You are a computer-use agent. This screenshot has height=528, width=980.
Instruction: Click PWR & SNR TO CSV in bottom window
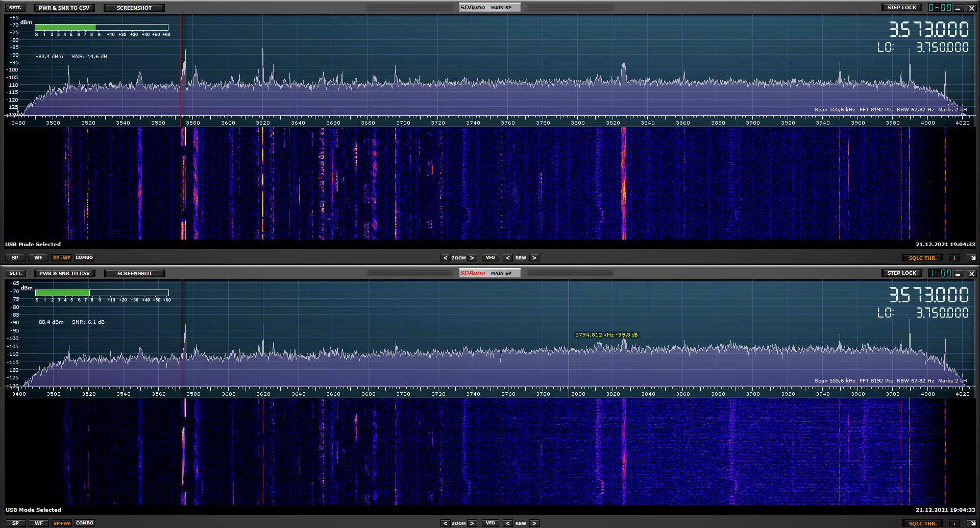point(64,273)
